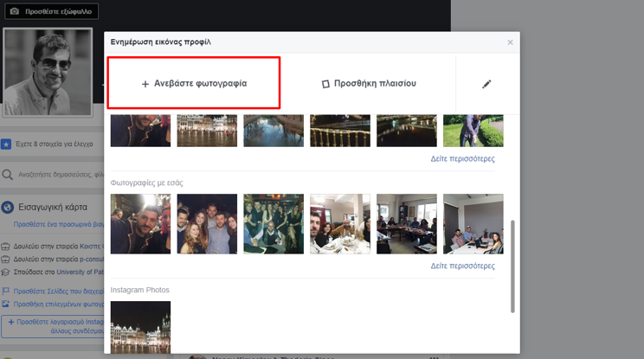This screenshot has height=359, width=644.
Task: Click the magnifier icon in the posts search
Action: [8, 175]
